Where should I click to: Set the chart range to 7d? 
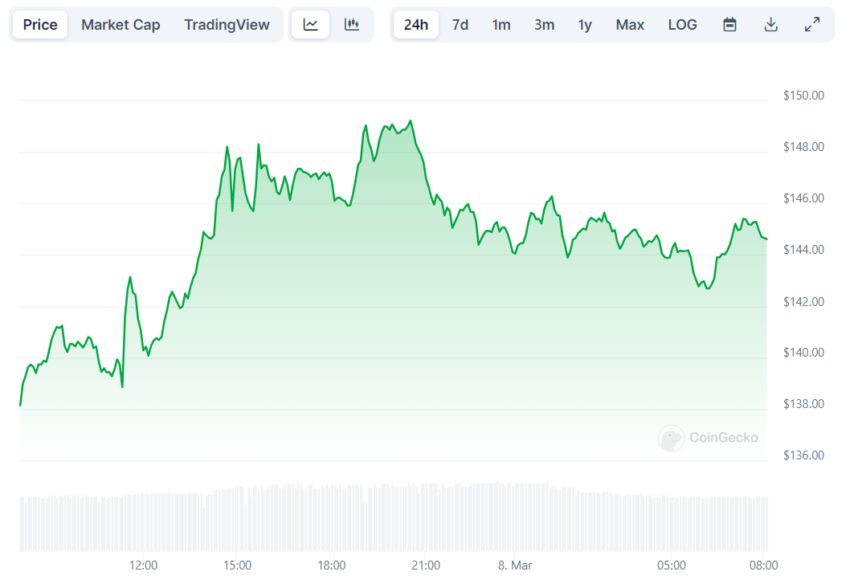460,25
